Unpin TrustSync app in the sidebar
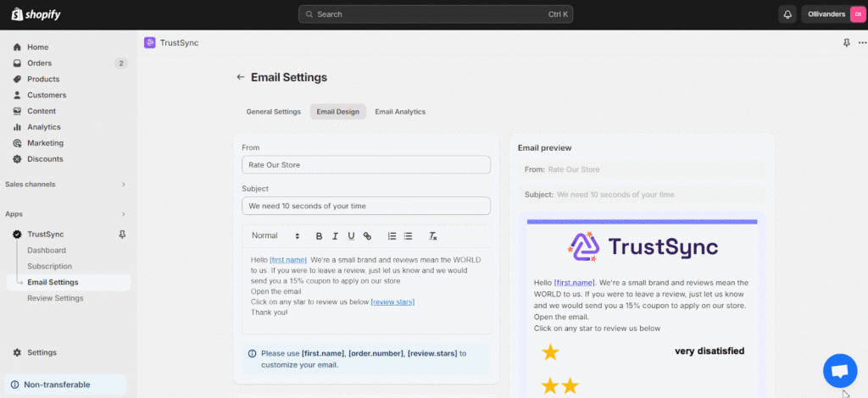 [x=122, y=235]
